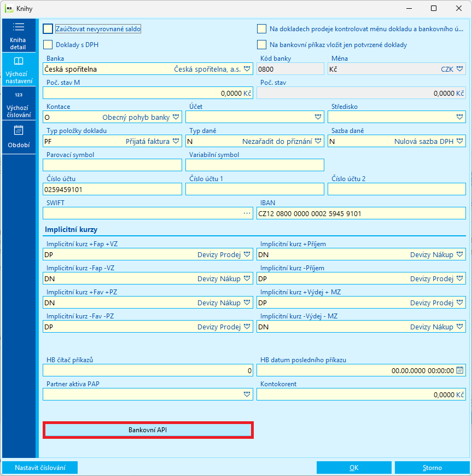Click the Bankovní API button
472x476 pixels.
click(x=148, y=430)
